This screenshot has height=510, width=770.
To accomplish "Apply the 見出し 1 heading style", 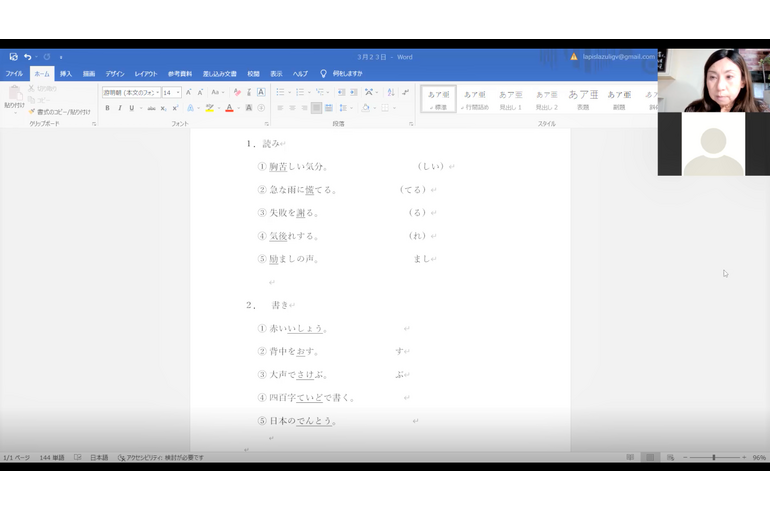I will coord(510,98).
